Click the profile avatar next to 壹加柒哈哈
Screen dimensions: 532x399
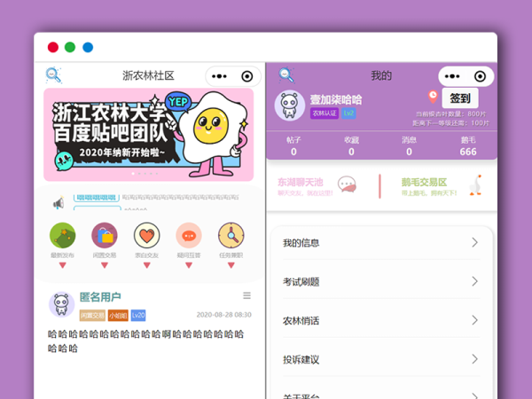pyautogui.click(x=290, y=106)
